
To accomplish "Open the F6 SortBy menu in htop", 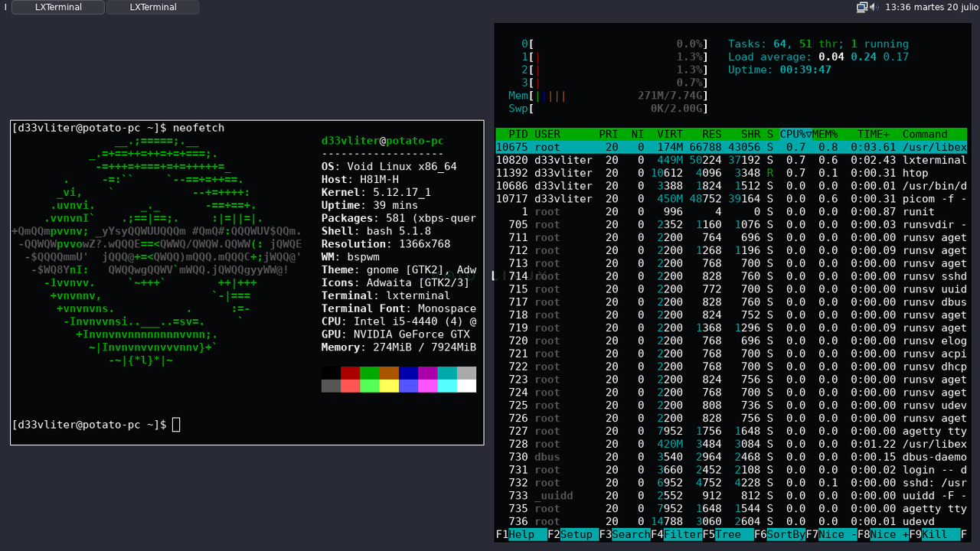I will pos(779,534).
